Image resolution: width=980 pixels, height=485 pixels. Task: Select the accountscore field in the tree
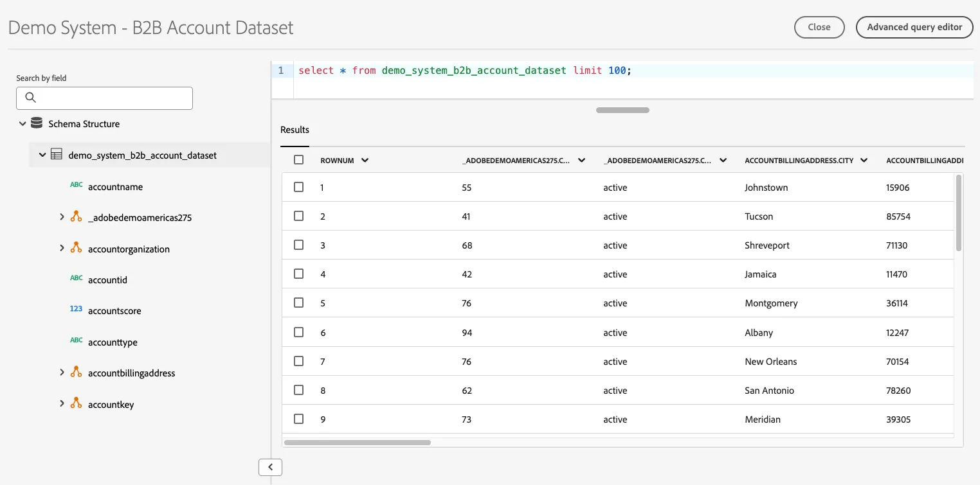[114, 311]
